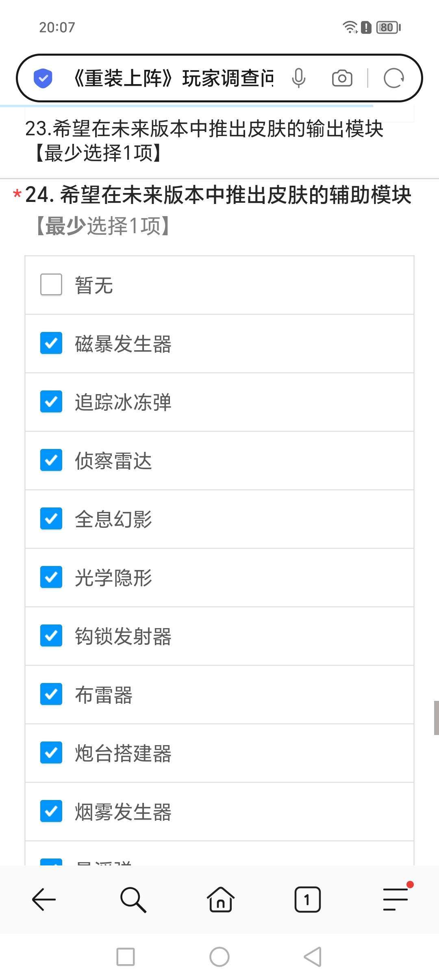This screenshot has height=980, width=439.
Task: Check the 暂无 checkbox
Action: (x=51, y=284)
